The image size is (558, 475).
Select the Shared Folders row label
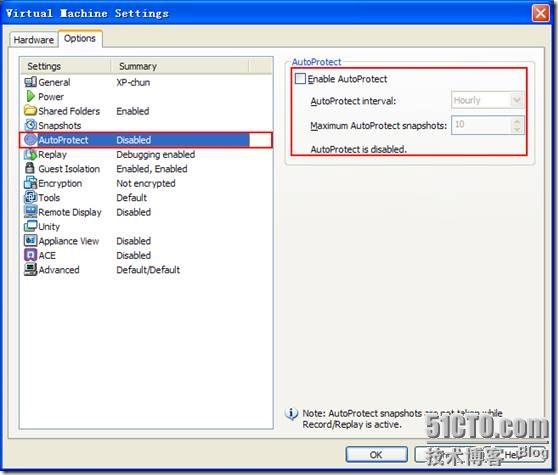[69, 111]
